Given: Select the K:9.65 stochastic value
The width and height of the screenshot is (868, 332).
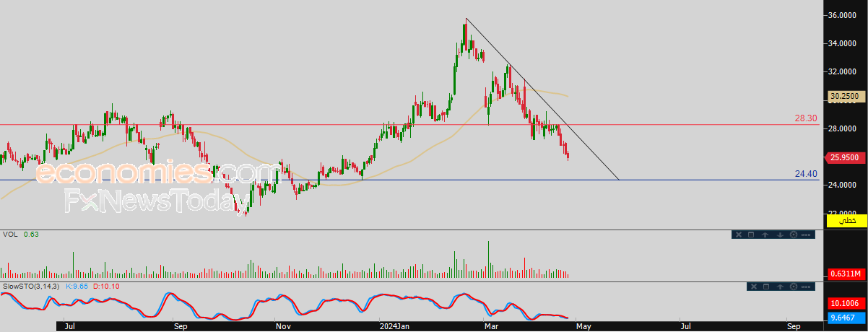Looking at the screenshot, I should (x=77, y=287).
